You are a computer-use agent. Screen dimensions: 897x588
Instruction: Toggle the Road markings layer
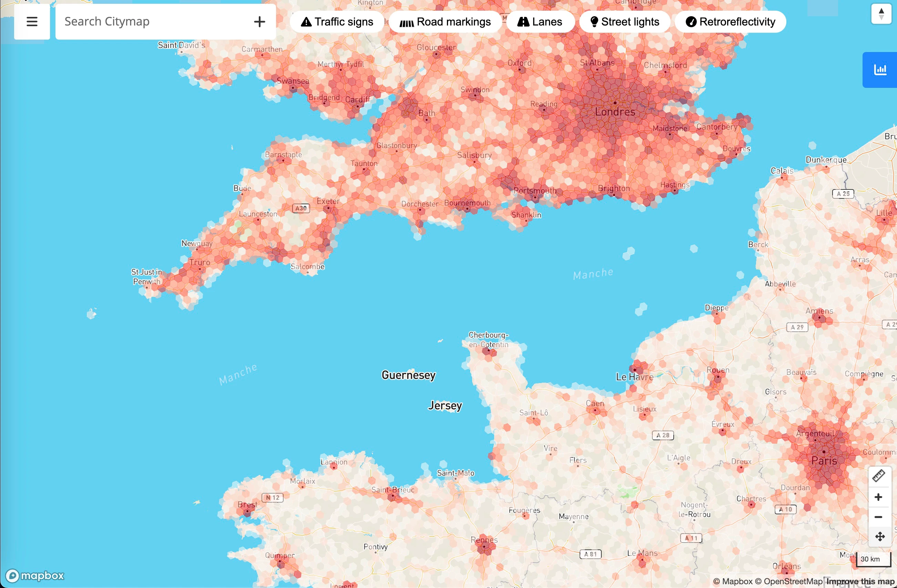click(445, 21)
